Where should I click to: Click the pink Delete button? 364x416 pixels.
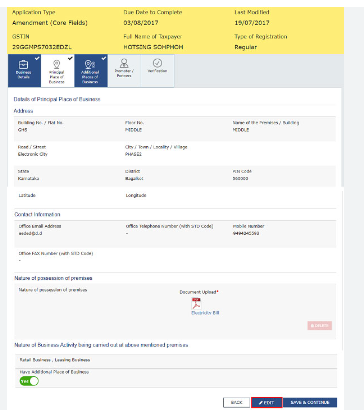tap(320, 325)
